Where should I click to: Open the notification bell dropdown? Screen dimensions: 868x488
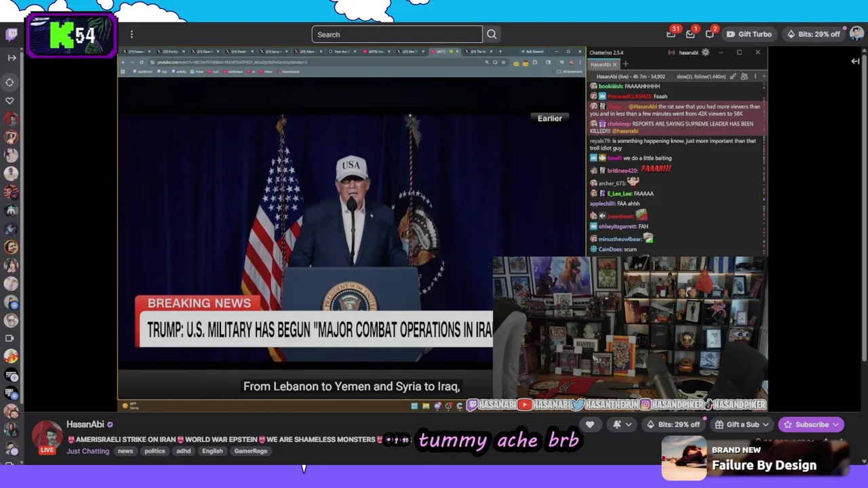tap(623, 425)
